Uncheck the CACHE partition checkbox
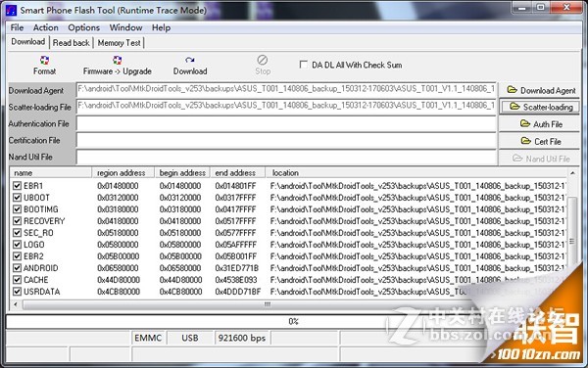The width and height of the screenshot is (588, 368). click(x=17, y=280)
